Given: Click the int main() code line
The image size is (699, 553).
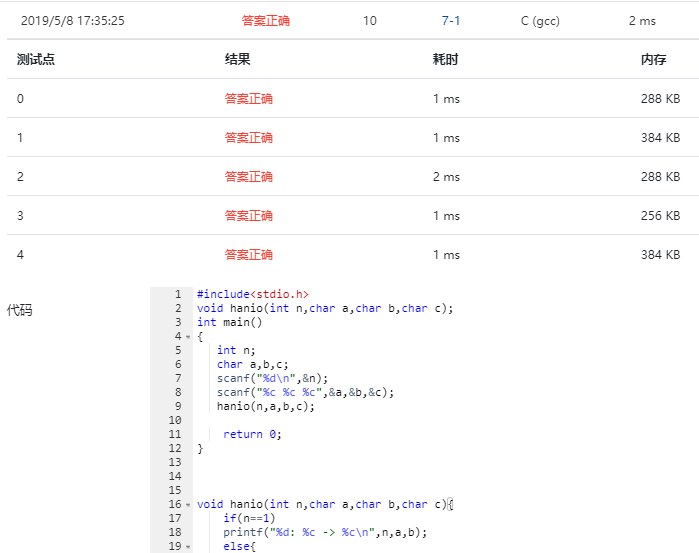Looking at the screenshot, I should [230, 322].
